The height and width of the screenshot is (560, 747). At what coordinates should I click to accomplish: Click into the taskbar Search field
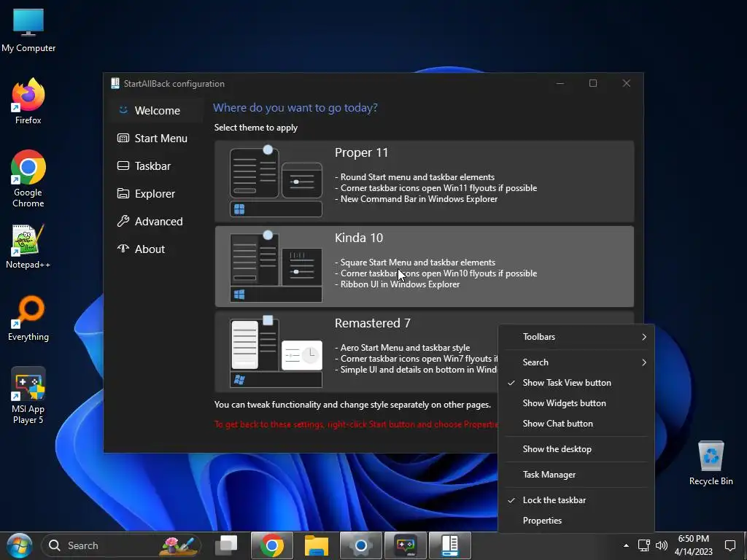121,545
